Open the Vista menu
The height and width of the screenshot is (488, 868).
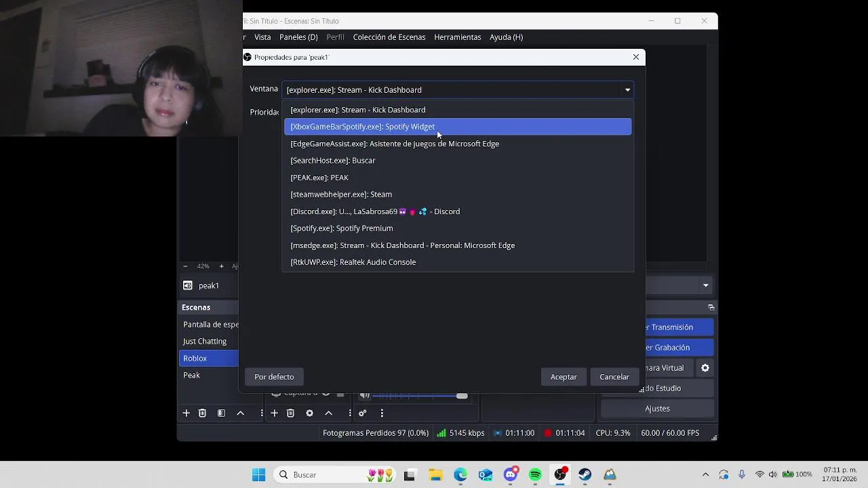(262, 37)
